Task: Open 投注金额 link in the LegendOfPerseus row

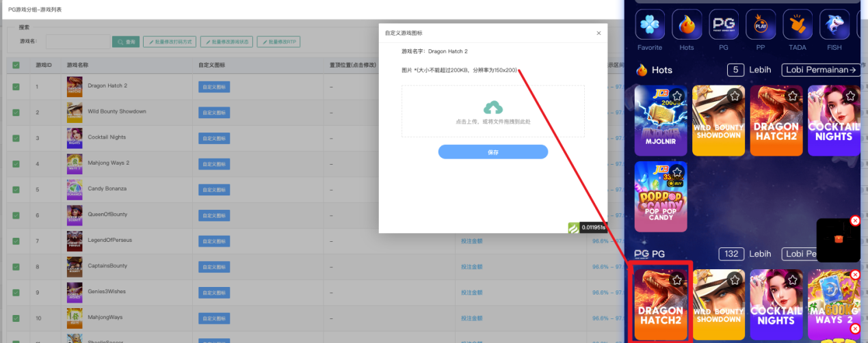Action: (472, 241)
